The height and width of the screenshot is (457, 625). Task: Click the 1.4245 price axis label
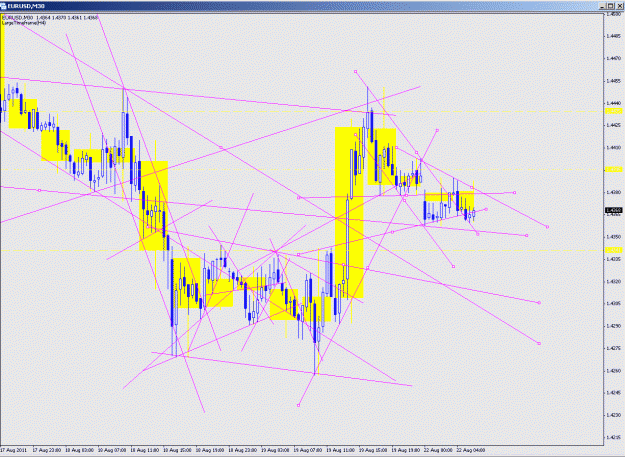[614, 393]
